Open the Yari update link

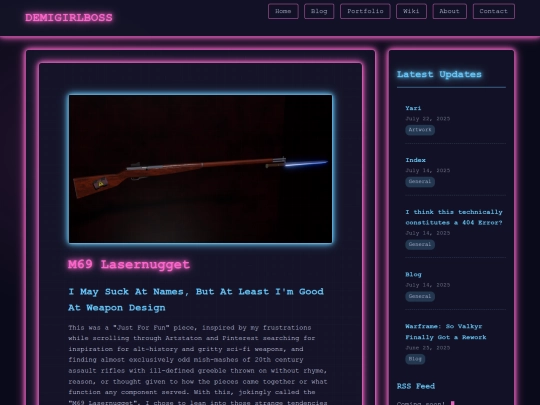(413, 108)
